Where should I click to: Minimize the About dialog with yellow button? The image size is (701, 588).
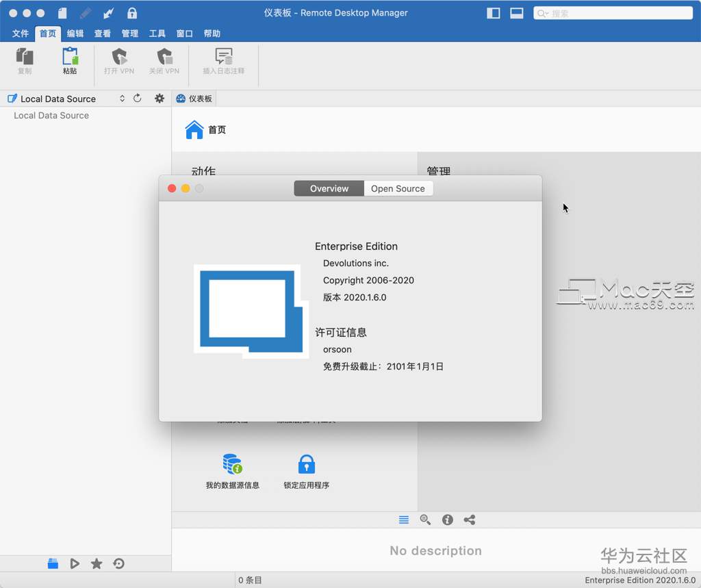coord(186,188)
